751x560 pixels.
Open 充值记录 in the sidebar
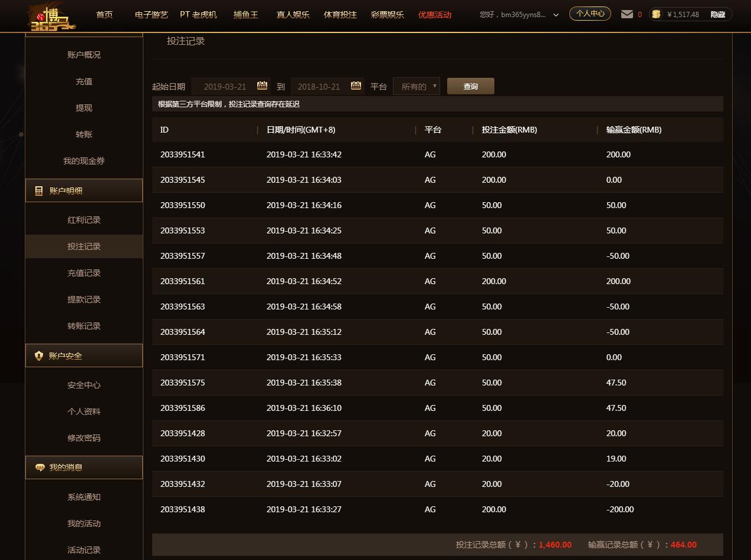(x=84, y=273)
